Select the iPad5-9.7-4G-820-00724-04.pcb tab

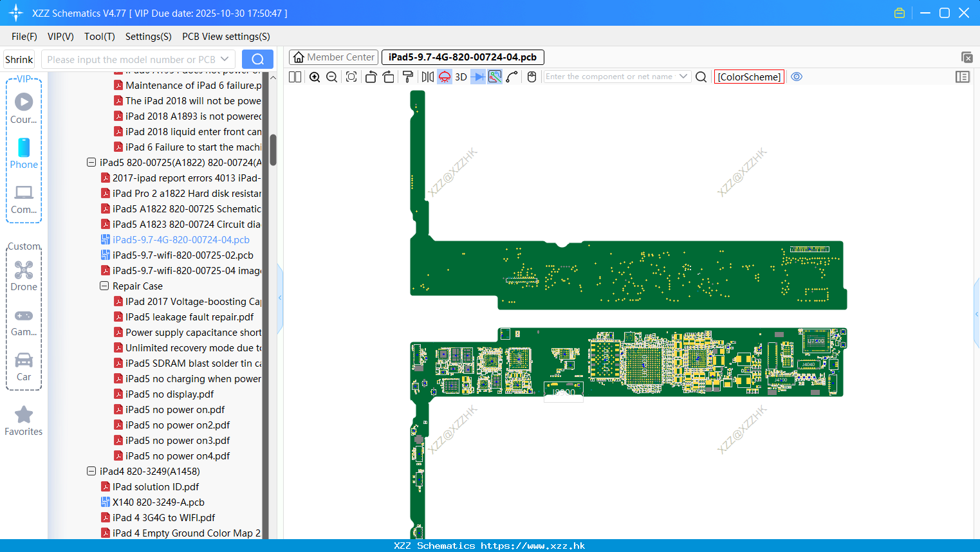463,57
